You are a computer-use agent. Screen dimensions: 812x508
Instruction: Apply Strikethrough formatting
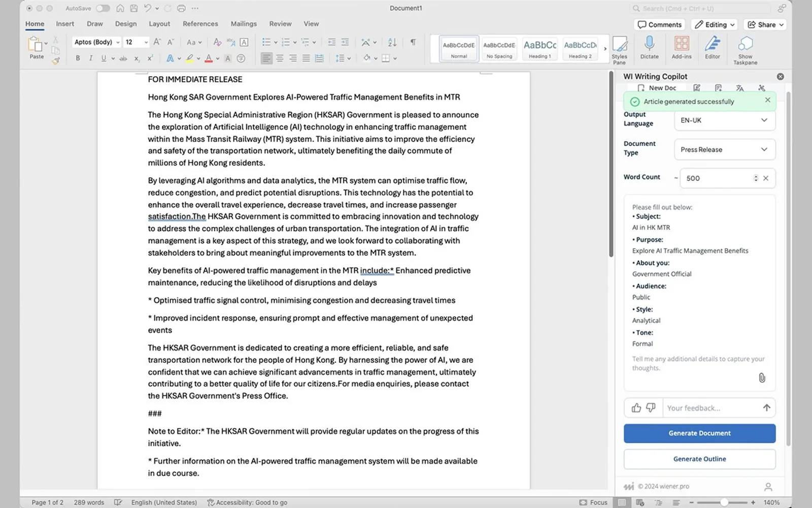[x=123, y=58]
